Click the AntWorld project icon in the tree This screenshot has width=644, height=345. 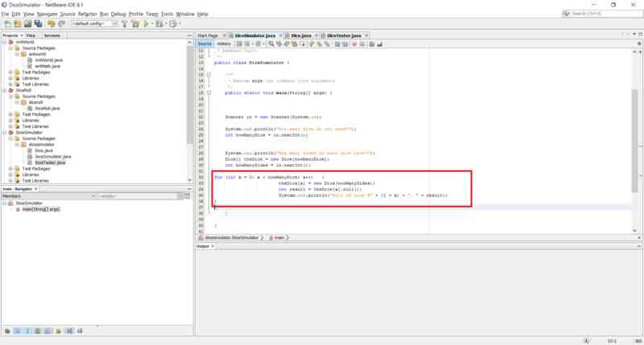(x=11, y=42)
